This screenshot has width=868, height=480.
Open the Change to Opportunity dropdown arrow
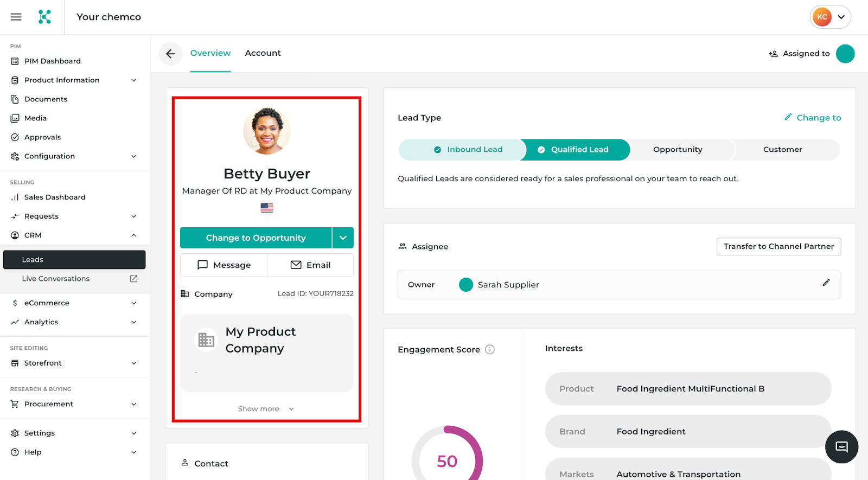coord(343,238)
